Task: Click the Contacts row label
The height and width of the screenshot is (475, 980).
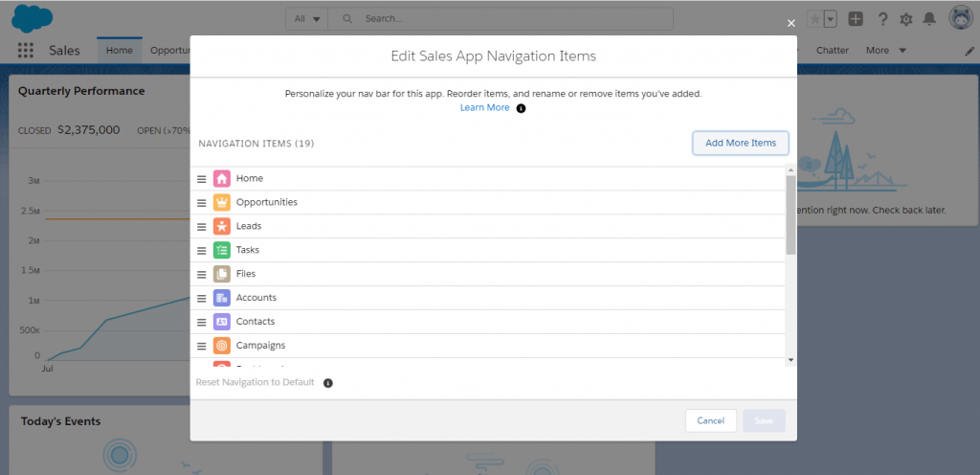Action: (256, 322)
